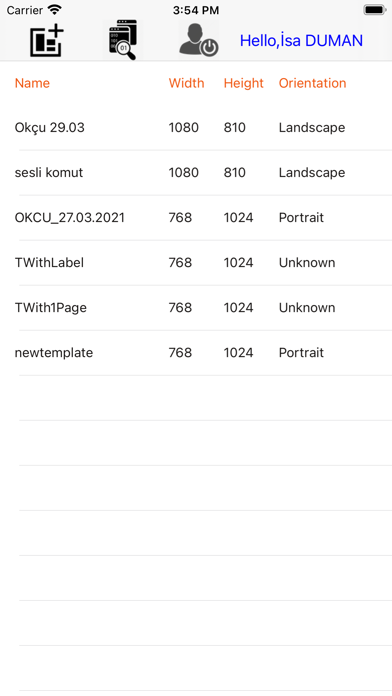Tap the add new template icon
Viewport: 392px width, 696px height.
tap(47, 41)
